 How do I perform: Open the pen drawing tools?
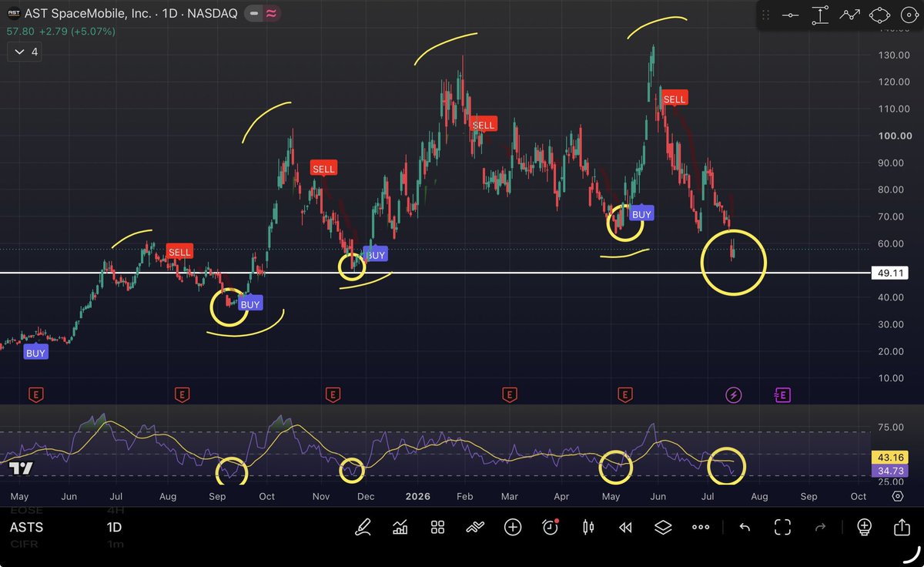pyautogui.click(x=362, y=527)
